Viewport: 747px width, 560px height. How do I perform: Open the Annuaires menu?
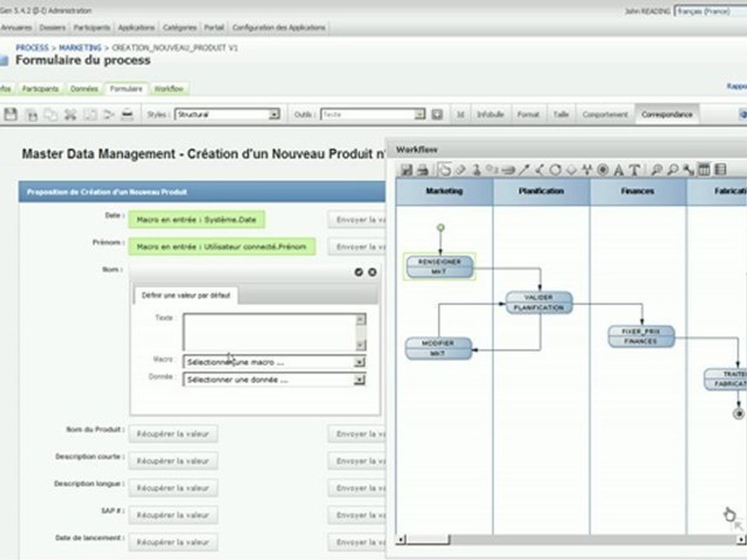[x=16, y=28]
